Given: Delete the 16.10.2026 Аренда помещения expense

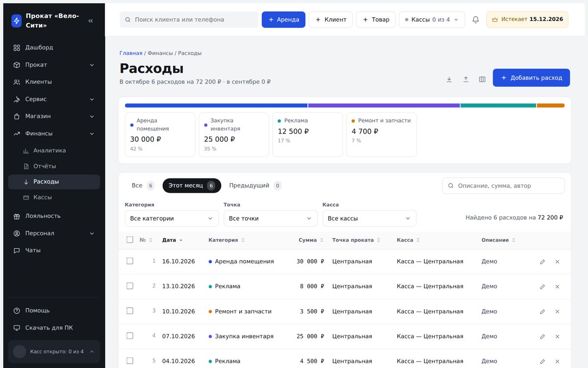Looking at the screenshot, I should click(x=557, y=262).
